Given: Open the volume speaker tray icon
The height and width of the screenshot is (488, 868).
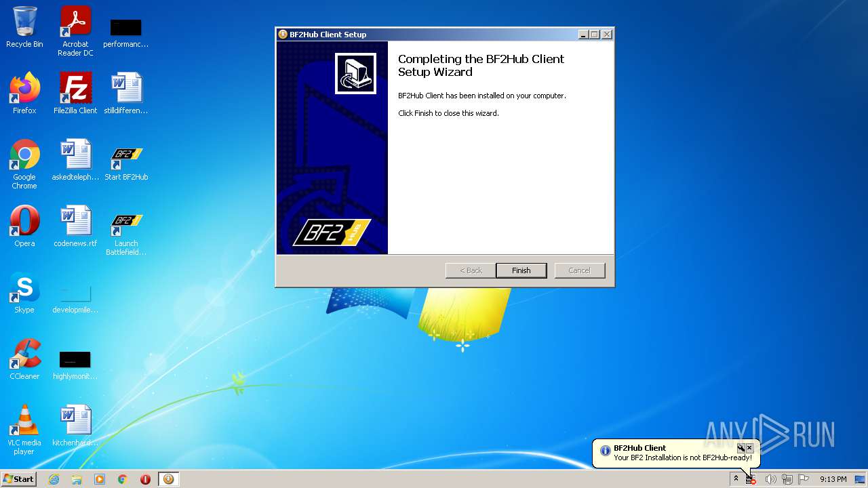Looking at the screenshot, I should pyautogui.click(x=770, y=479).
